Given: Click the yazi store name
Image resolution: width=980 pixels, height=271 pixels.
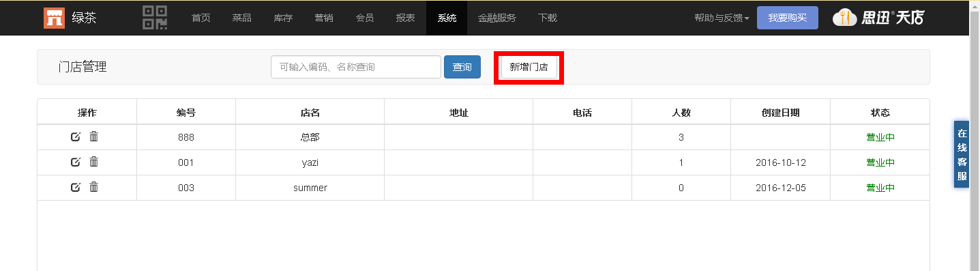Looking at the screenshot, I should (310, 162).
